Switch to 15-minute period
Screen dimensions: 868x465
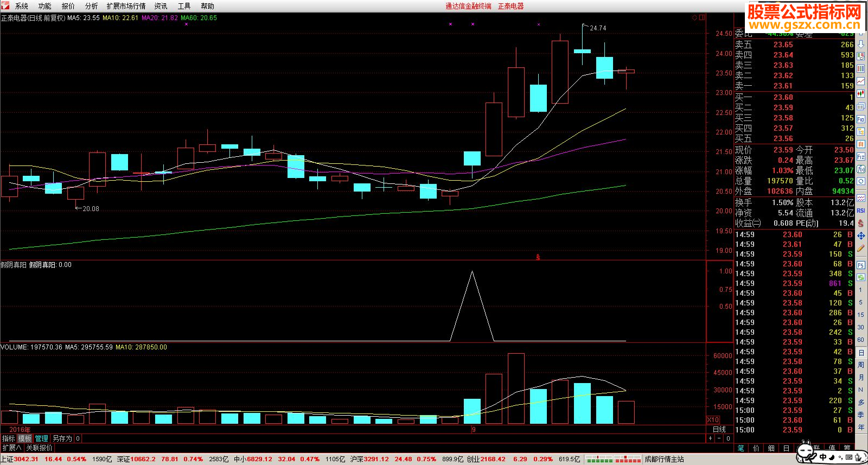pyautogui.click(x=861, y=315)
